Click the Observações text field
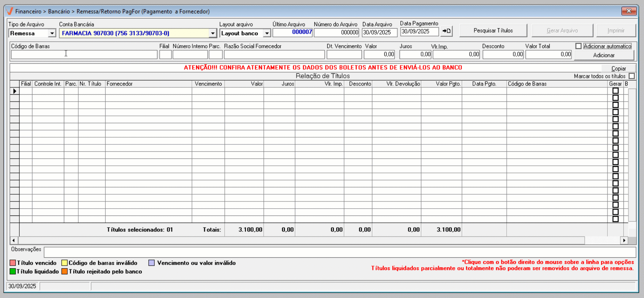The height and width of the screenshot is (298, 644). pos(339,252)
